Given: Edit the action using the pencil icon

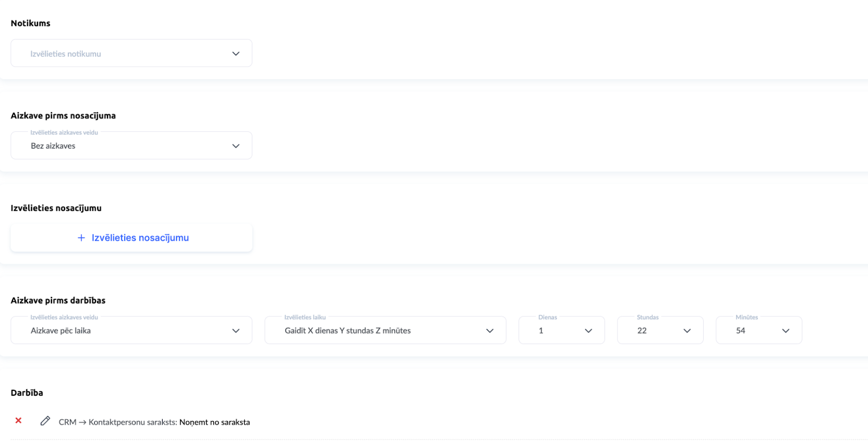Looking at the screenshot, I should (x=45, y=421).
